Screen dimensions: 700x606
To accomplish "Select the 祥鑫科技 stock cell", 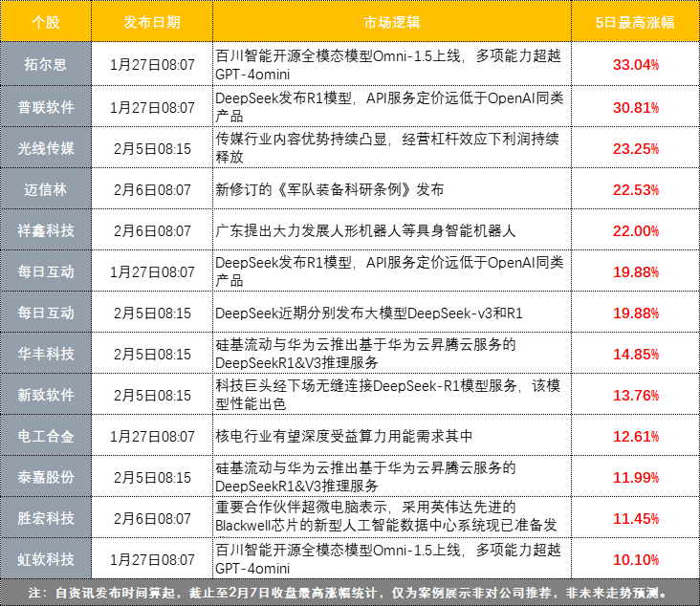I will click(x=46, y=230).
